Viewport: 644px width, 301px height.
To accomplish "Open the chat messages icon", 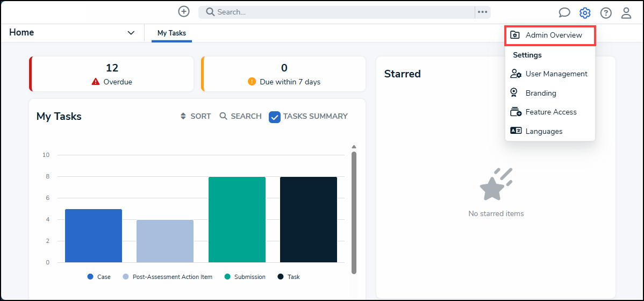I will [564, 13].
